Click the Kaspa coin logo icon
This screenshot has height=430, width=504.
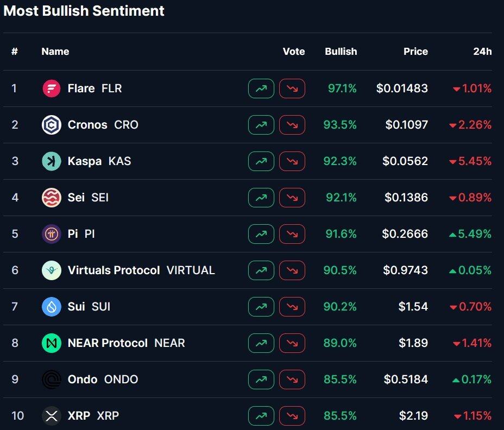[x=52, y=161]
